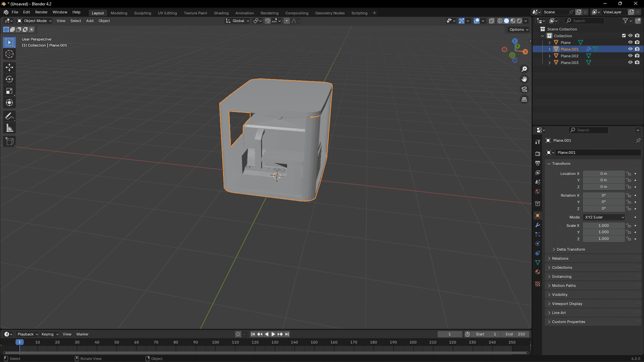Switch to the Sculpting workspace tab
644x362 pixels.
click(142, 13)
